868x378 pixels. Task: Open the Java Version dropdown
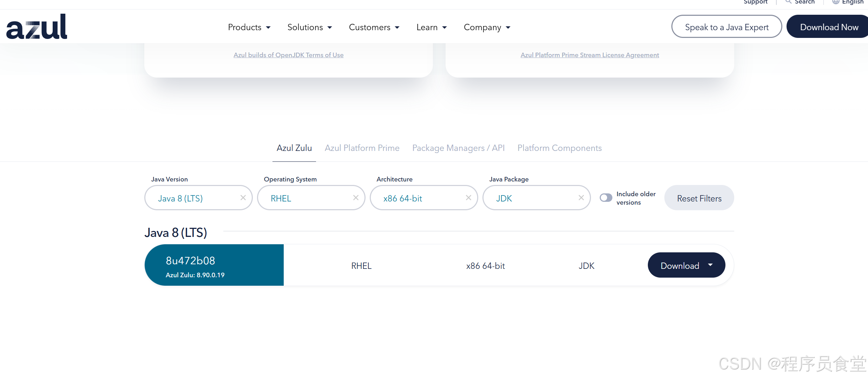pyautogui.click(x=198, y=198)
